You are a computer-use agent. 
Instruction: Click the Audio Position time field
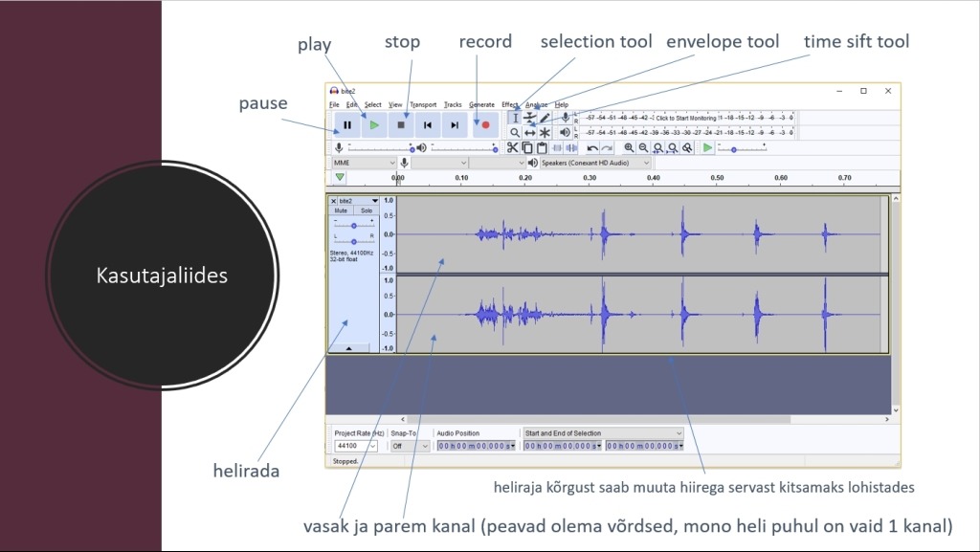pos(477,446)
